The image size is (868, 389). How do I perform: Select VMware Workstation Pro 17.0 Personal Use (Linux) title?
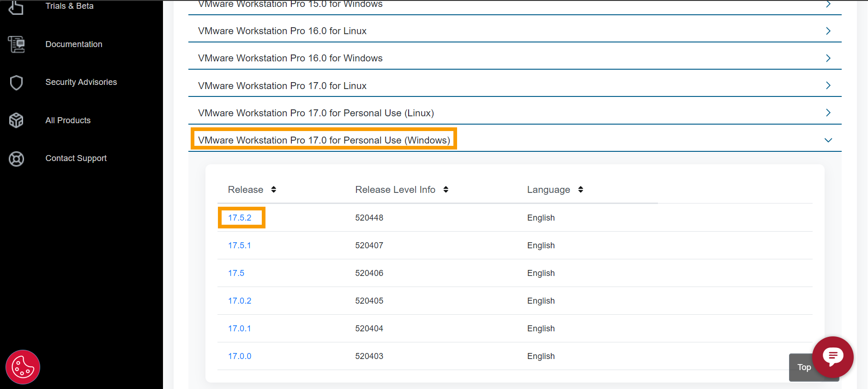316,113
